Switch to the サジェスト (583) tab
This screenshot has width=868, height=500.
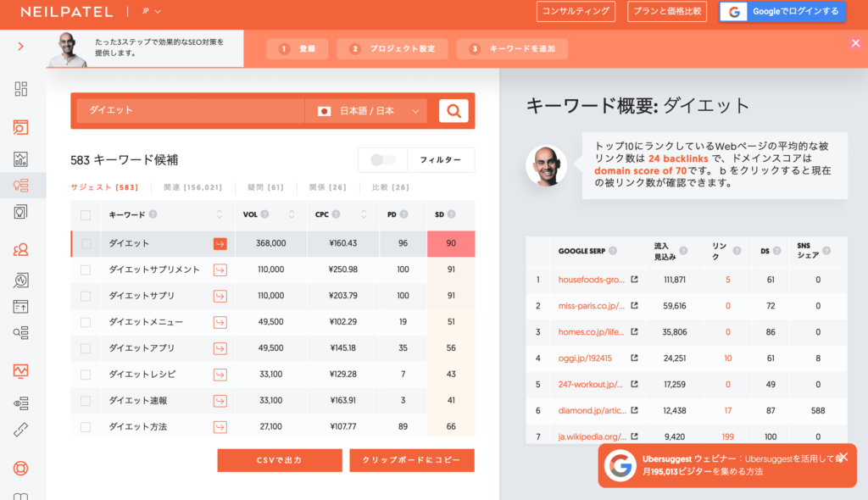[x=104, y=187]
